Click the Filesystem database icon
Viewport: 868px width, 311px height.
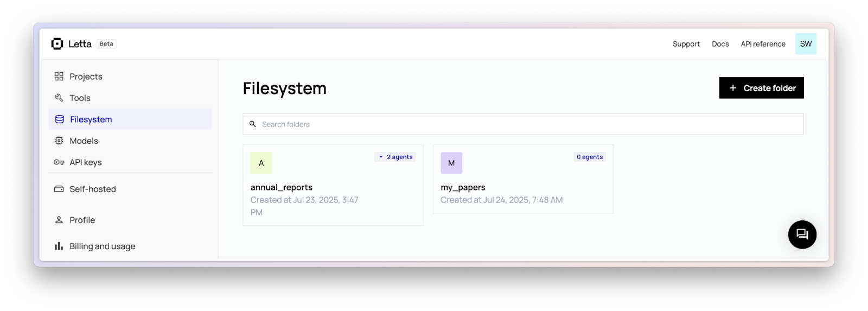tap(60, 119)
